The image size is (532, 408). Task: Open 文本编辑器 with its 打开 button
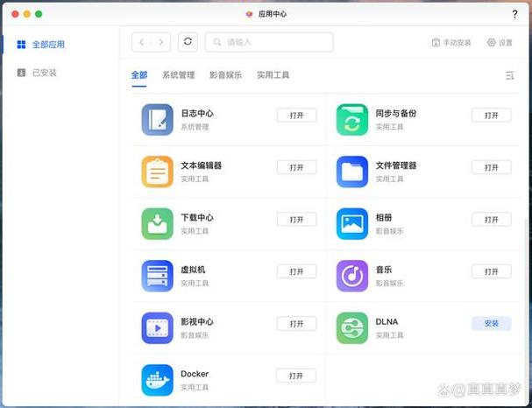[296, 167]
